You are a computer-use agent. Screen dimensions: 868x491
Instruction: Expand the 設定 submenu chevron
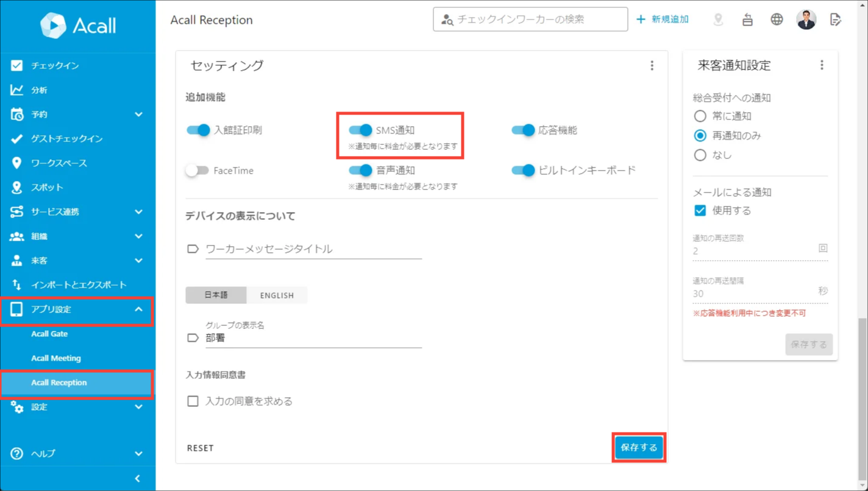click(x=138, y=407)
